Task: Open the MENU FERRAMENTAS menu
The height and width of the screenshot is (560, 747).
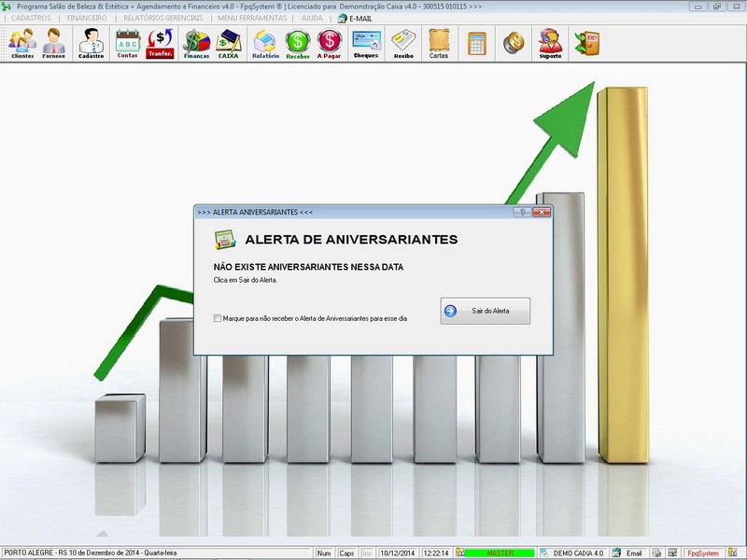Action: click(x=252, y=18)
